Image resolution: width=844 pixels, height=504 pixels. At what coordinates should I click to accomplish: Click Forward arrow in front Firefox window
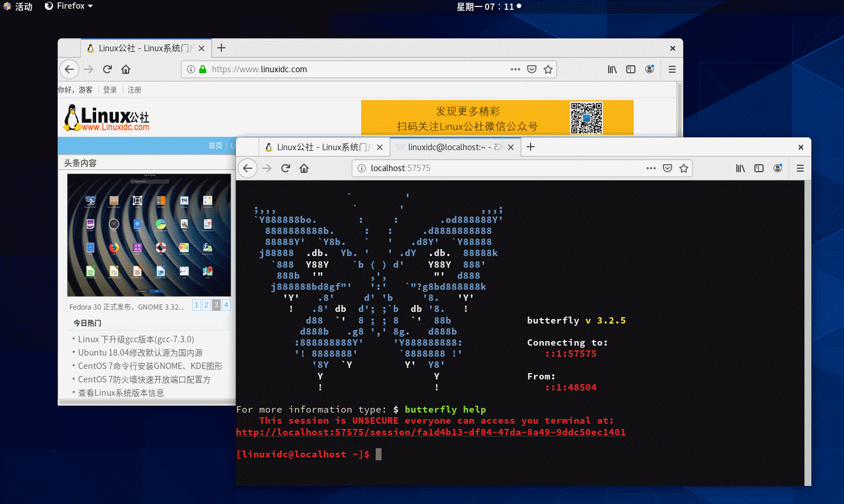(267, 168)
